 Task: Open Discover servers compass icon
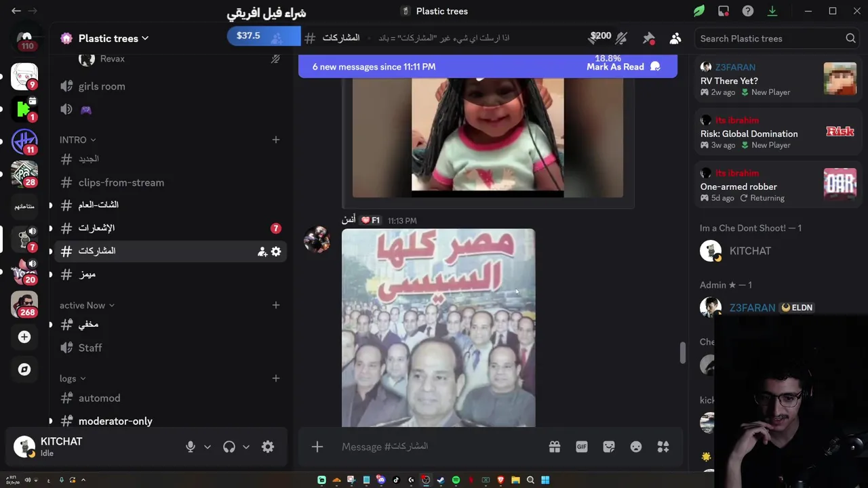tap(24, 369)
